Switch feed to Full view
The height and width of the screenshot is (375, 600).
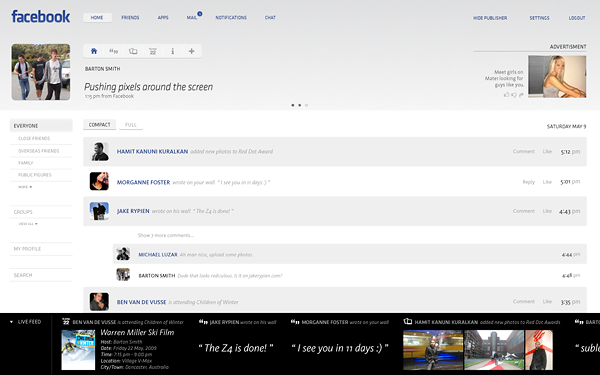click(131, 125)
